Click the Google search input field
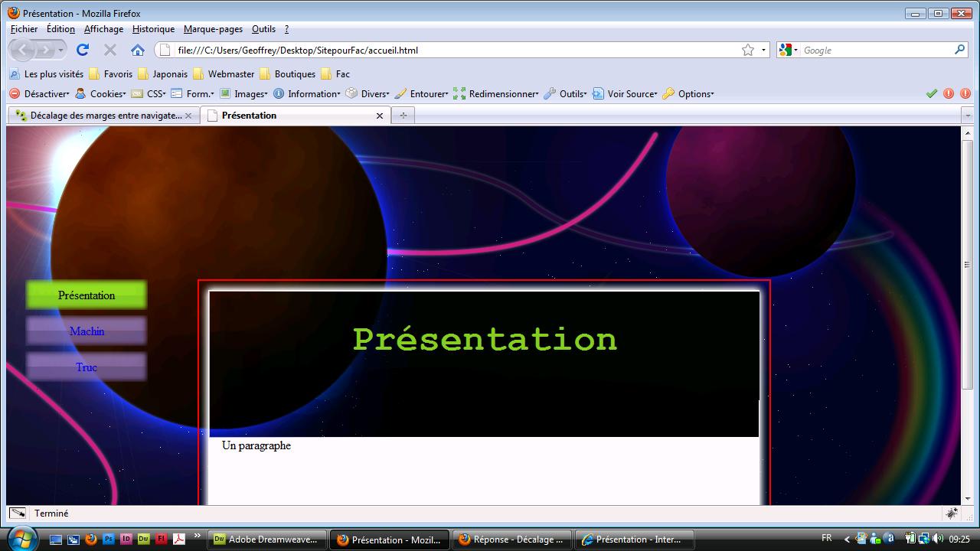 (x=876, y=50)
